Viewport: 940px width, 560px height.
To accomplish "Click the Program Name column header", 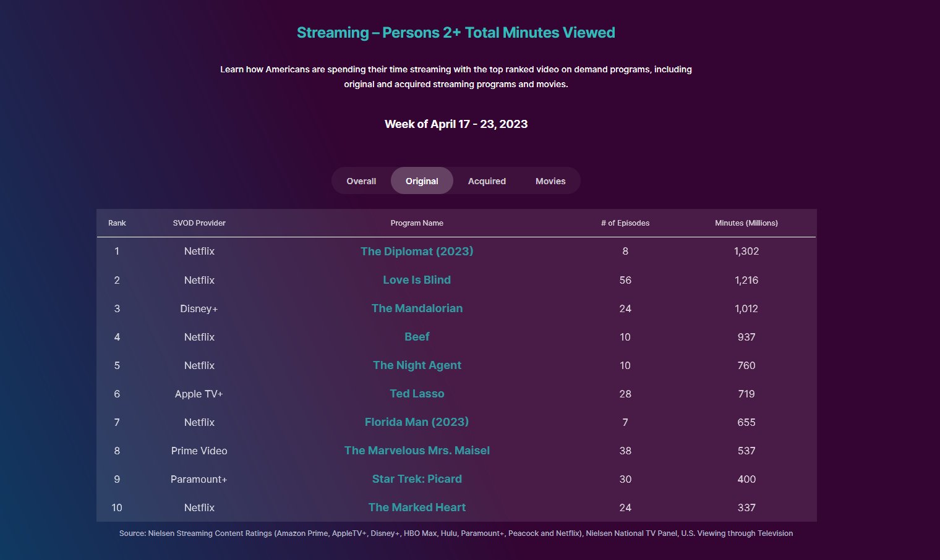I will pos(417,223).
